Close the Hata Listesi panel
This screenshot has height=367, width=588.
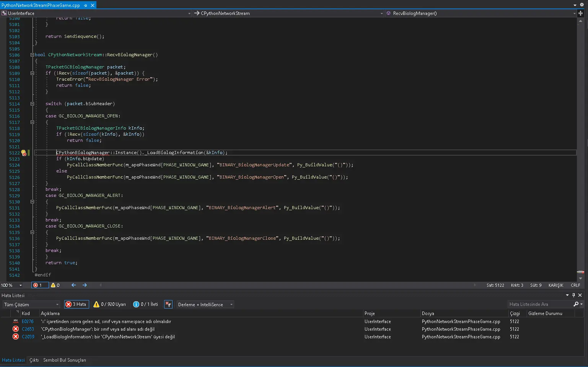click(580, 295)
